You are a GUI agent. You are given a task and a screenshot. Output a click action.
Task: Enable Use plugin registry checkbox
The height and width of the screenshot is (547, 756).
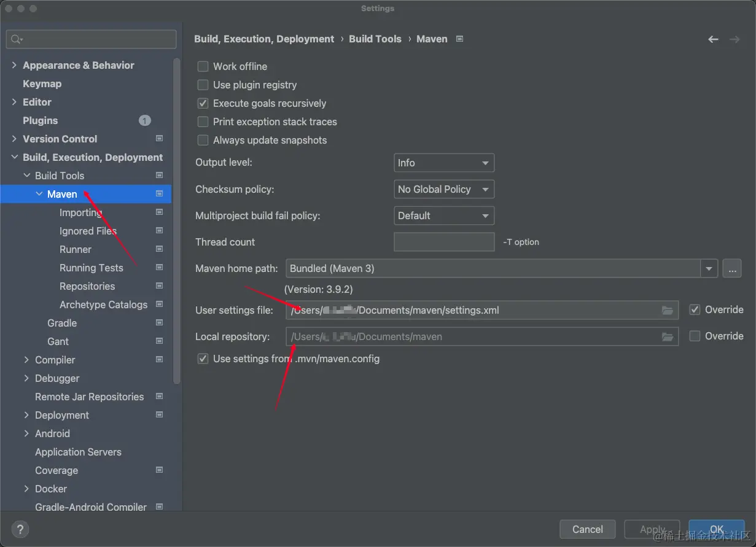[203, 85]
